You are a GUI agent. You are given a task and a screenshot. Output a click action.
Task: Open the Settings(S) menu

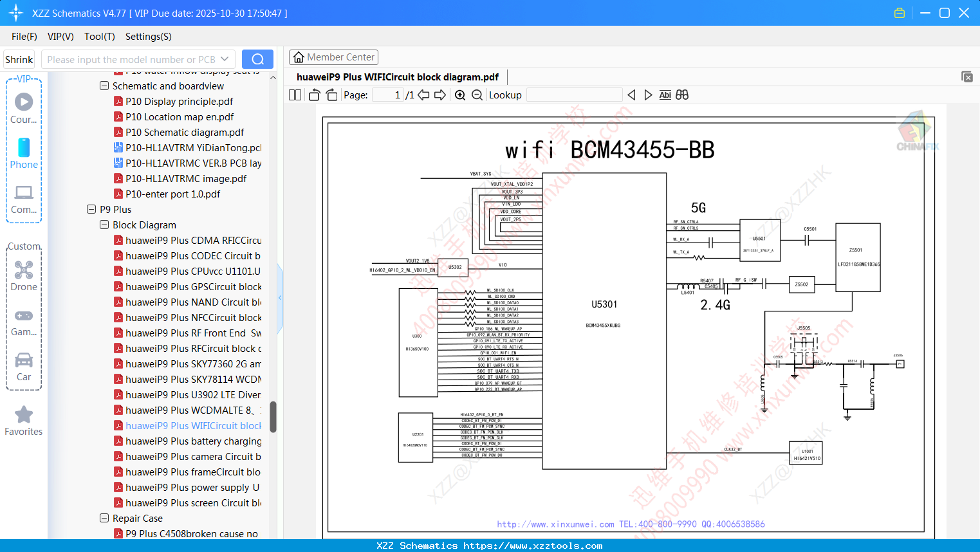[x=149, y=36]
